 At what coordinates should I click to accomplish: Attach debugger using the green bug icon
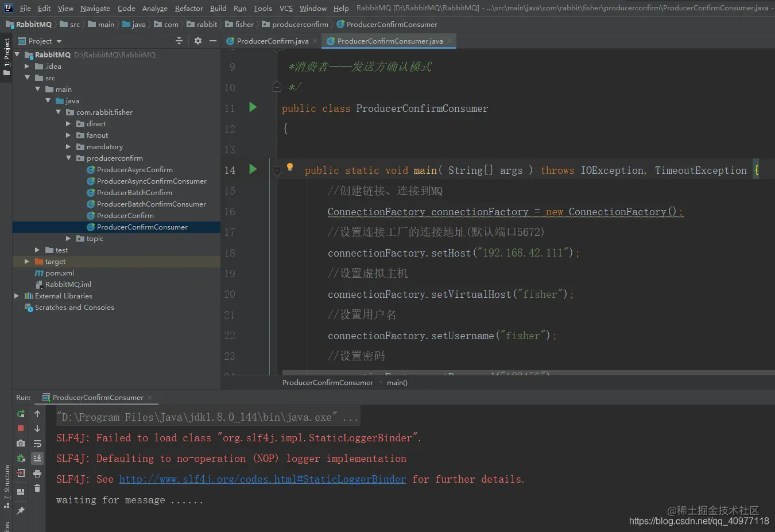coord(21,458)
